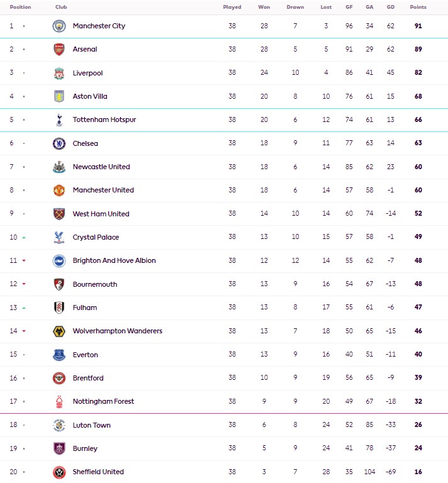Click the Nottingham Forest tree logo
448x483 pixels.
[x=59, y=402]
